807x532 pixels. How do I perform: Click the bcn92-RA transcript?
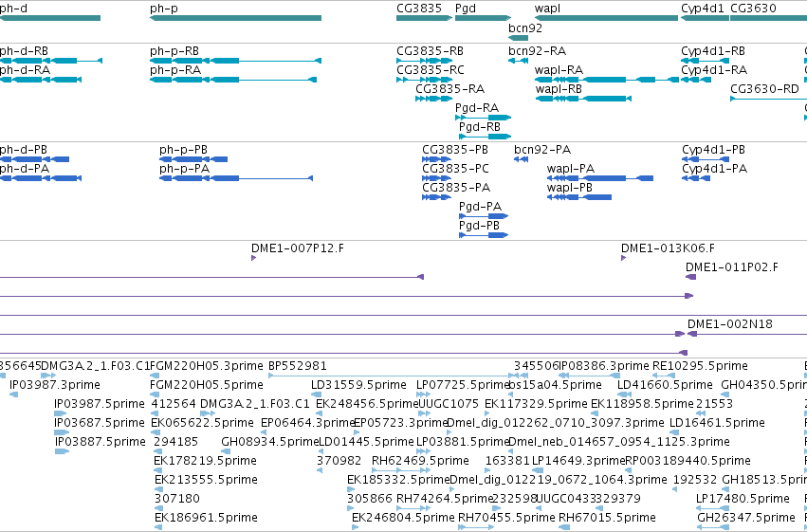pyautogui.click(x=519, y=61)
